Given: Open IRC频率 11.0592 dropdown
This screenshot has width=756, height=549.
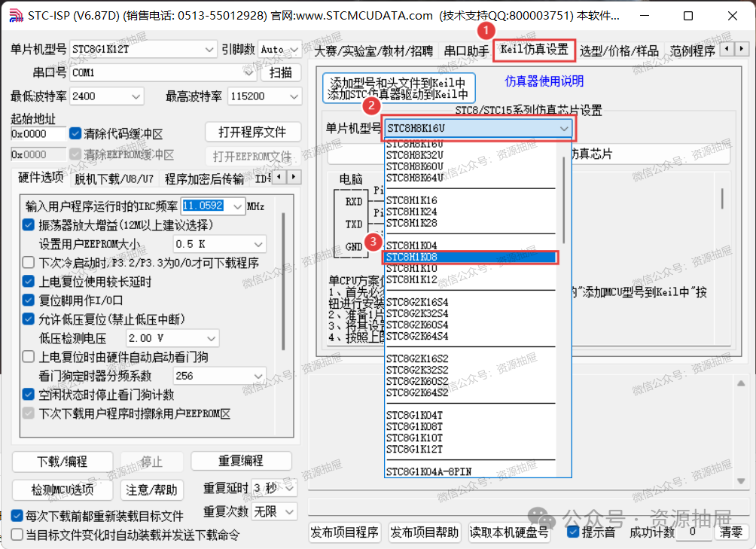Looking at the screenshot, I should (x=213, y=206).
